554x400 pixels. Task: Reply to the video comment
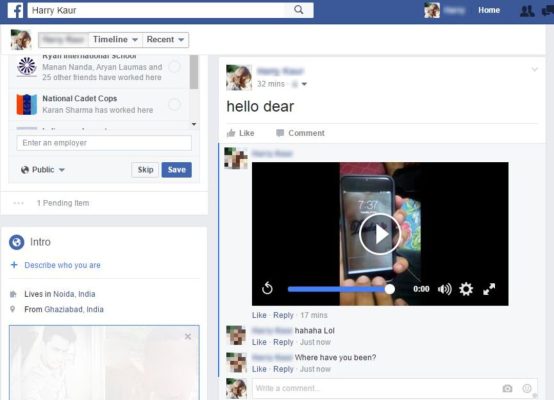[x=283, y=315]
